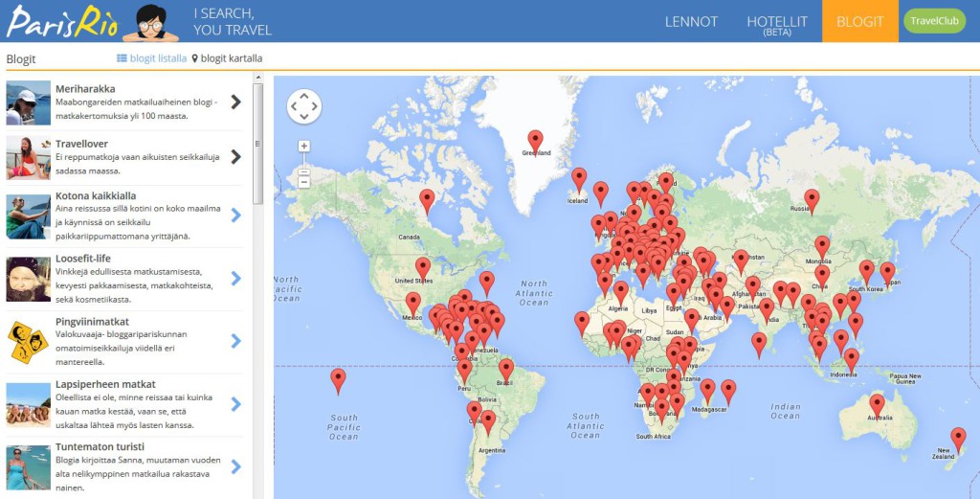Open Kotona kaikkialla with chevron arrow
Viewport: 980px width, 499px height.
(235, 215)
